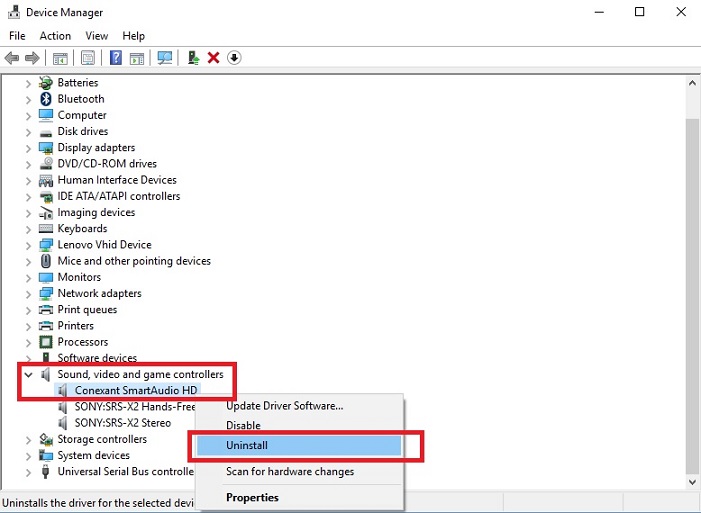The width and height of the screenshot is (701, 513).
Task: Expand the Print queues node
Action: tap(28, 310)
